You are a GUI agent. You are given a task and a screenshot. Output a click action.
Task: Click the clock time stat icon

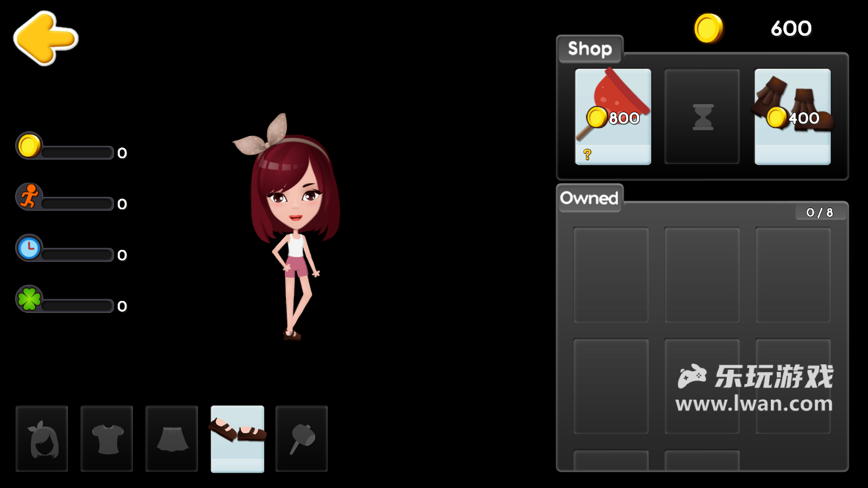point(29,248)
